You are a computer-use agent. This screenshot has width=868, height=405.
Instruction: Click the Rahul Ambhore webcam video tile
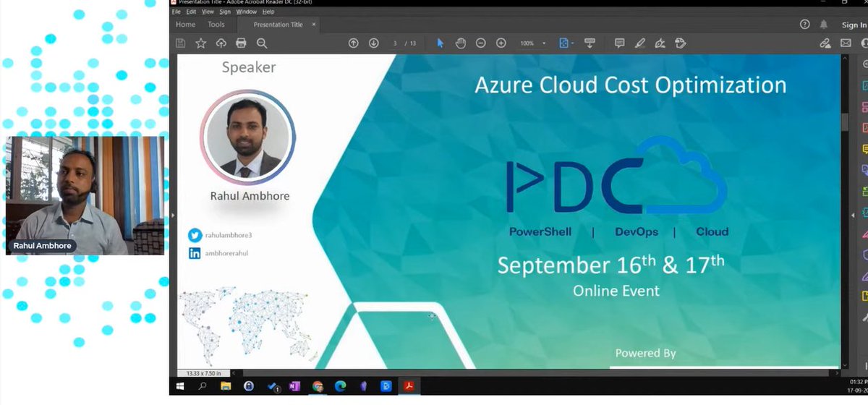point(85,195)
